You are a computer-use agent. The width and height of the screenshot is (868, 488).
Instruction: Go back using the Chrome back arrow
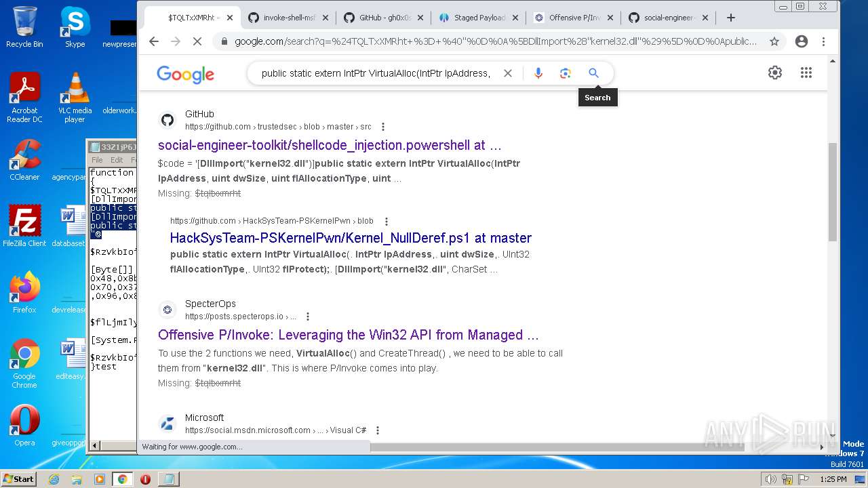click(154, 41)
